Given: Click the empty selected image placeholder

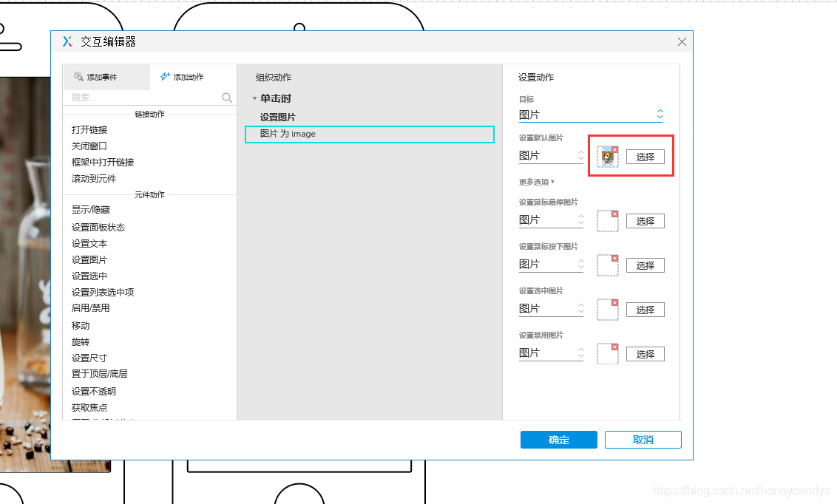Looking at the screenshot, I should (x=607, y=310).
